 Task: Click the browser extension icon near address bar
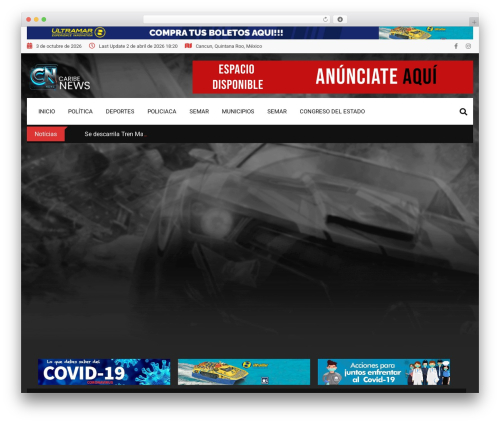click(340, 19)
